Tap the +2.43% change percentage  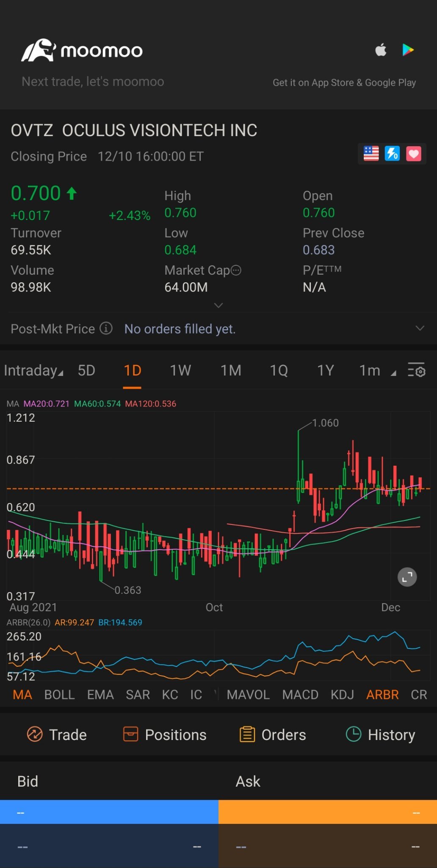tap(130, 216)
